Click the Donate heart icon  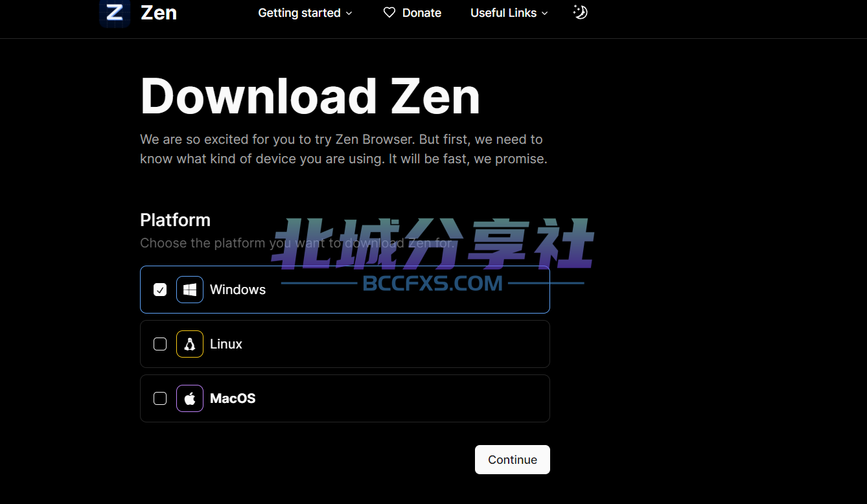pos(389,13)
